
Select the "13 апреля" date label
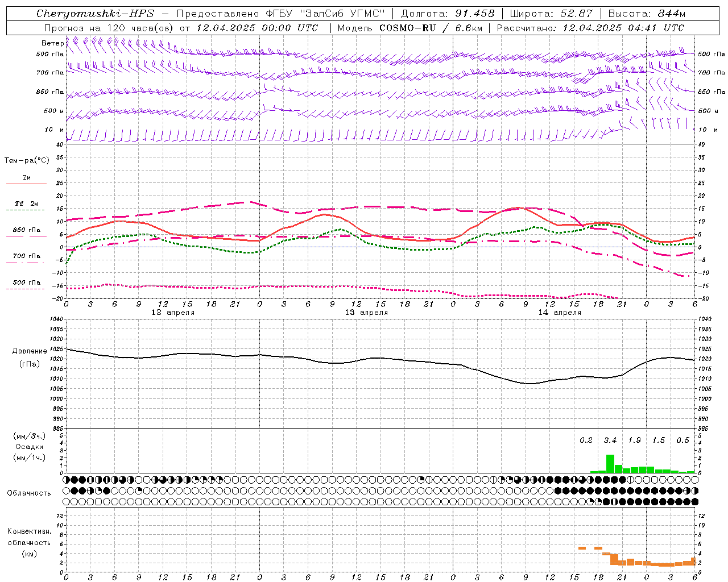366,313
